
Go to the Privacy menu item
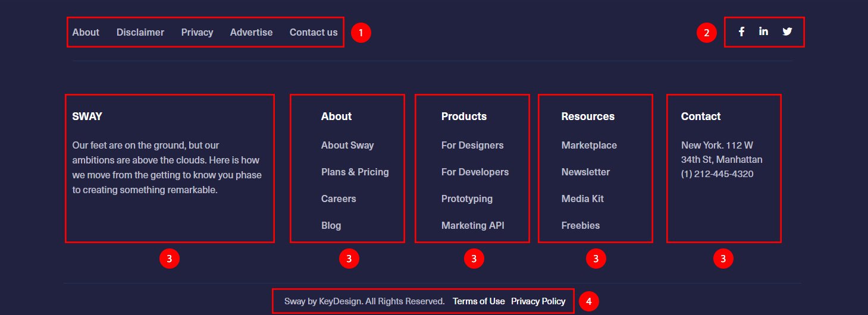(x=197, y=33)
